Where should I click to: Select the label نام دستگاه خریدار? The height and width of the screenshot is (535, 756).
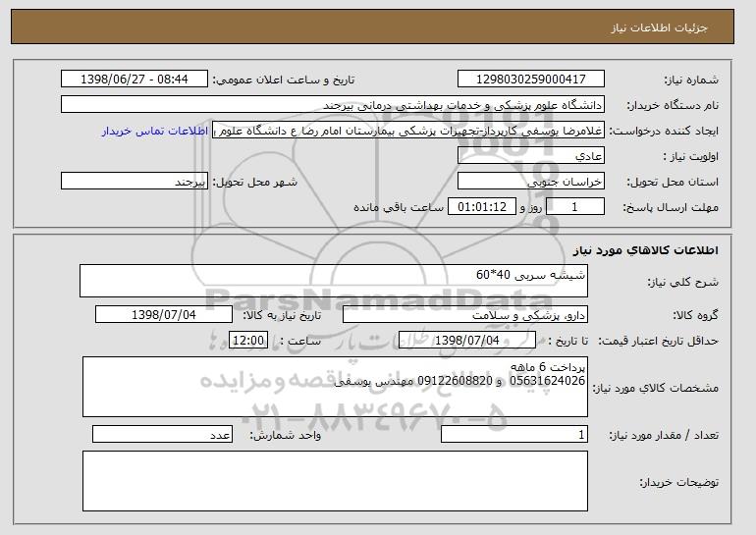tap(673, 106)
